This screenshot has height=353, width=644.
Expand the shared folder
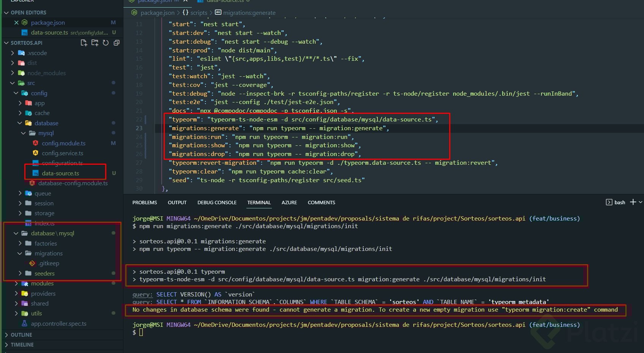pyautogui.click(x=16, y=303)
